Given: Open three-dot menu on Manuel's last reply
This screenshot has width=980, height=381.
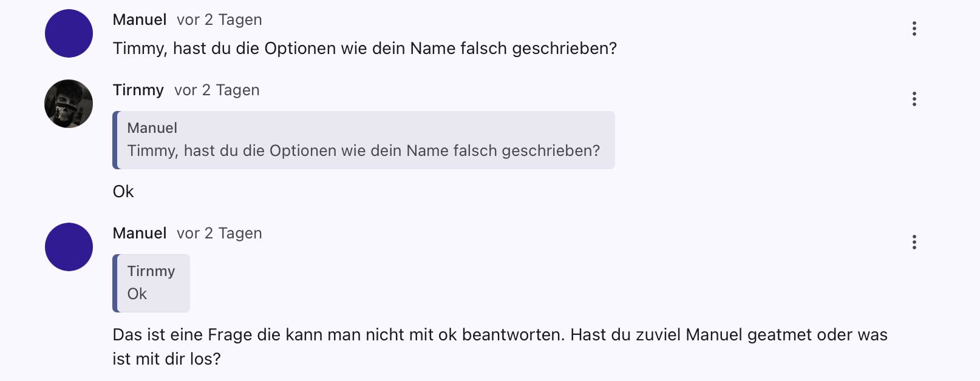Looking at the screenshot, I should click(x=914, y=242).
